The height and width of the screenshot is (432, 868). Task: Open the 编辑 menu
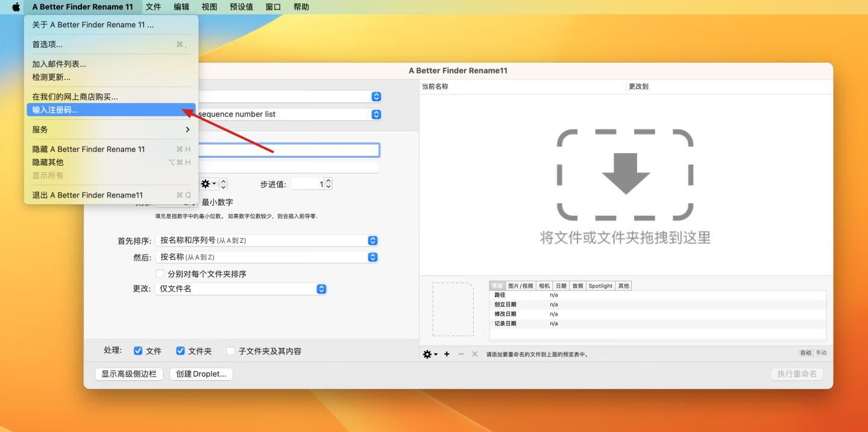pyautogui.click(x=181, y=7)
